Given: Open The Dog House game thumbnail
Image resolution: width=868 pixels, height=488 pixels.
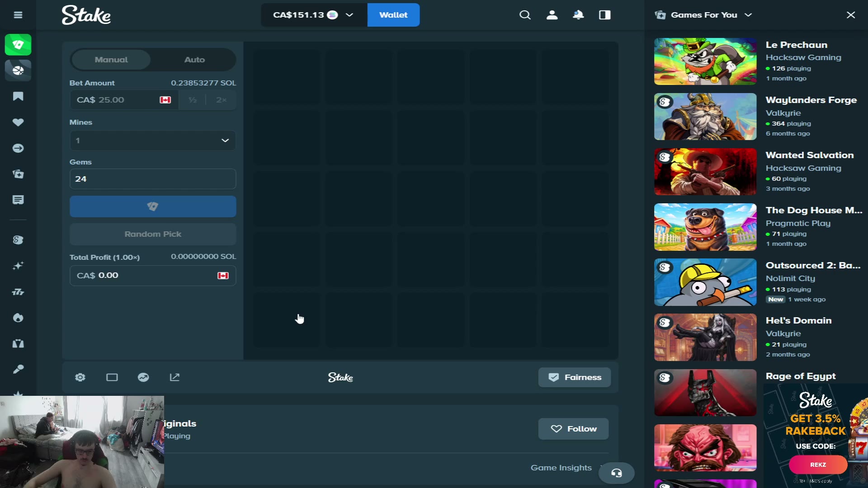Looking at the screenshot, I should 705,227.
